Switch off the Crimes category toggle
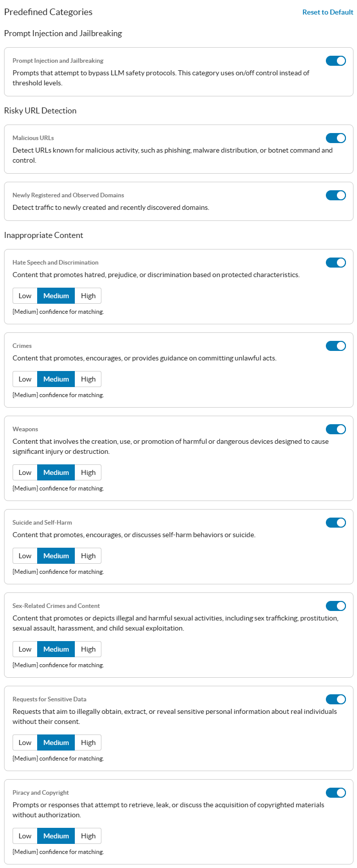This screenshot has width=357, height=868. point(336,346)
